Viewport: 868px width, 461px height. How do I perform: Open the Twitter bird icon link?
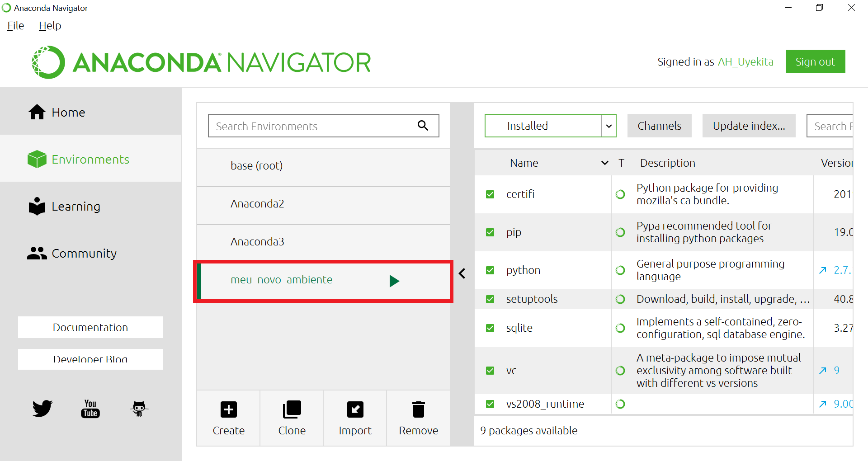click(x=42, y=408)
